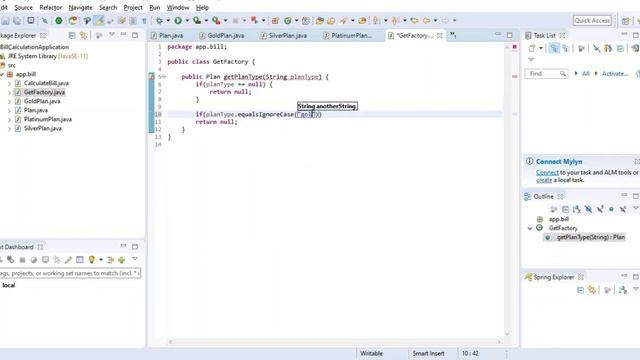The image size is (640, 360).
Task: Expand CalculateBill.java tree node
Action: [9, 83]
